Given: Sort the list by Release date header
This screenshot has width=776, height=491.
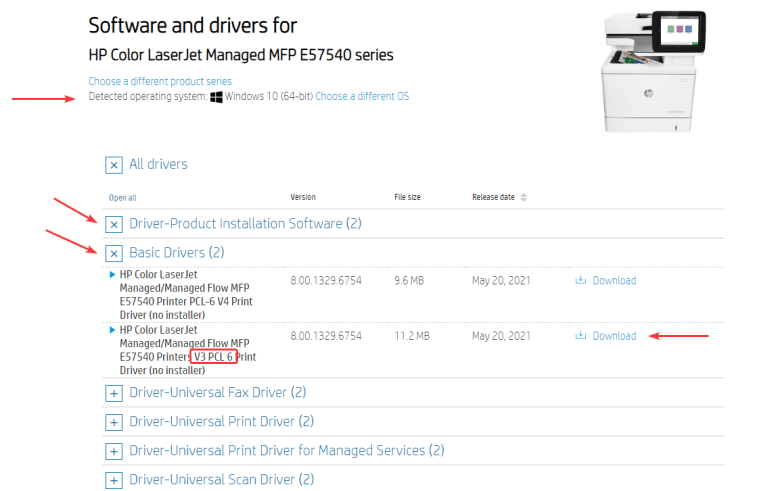Looking at the screenshot, I should (x=493, y=197).
